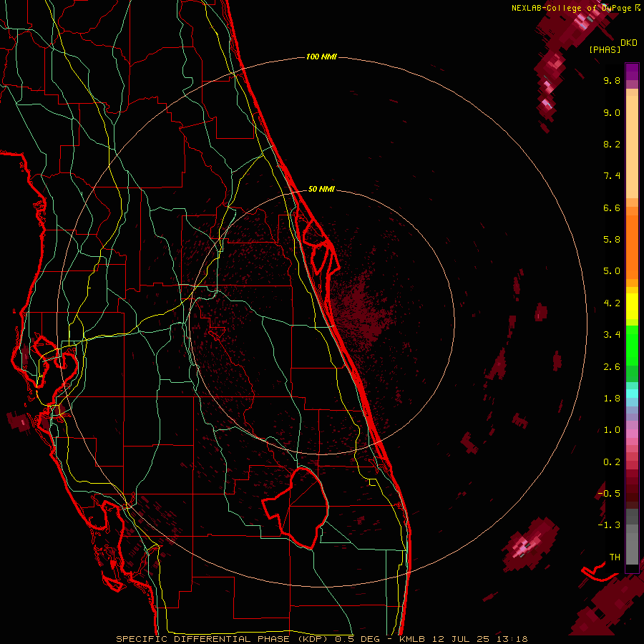Click the 4.2 value on the scale
644x644 pixels.
pyautogui.click(x=612, y=303)
